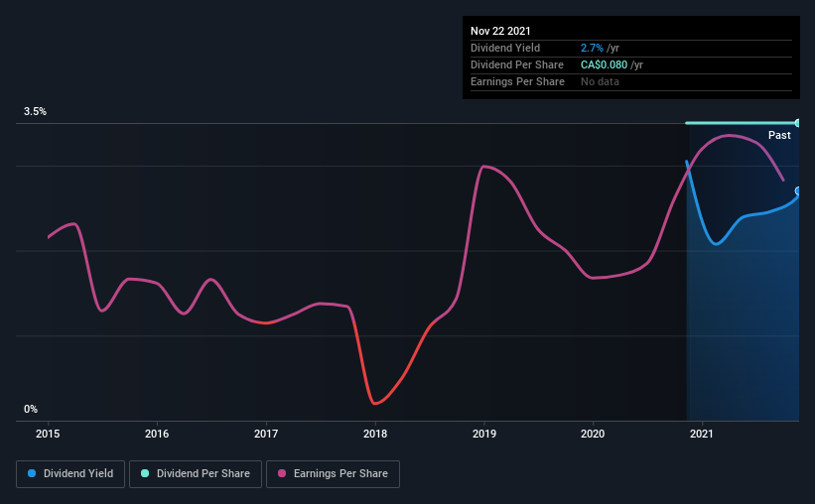Toggle the Earnings Per Share legend button

coord(333,474)
